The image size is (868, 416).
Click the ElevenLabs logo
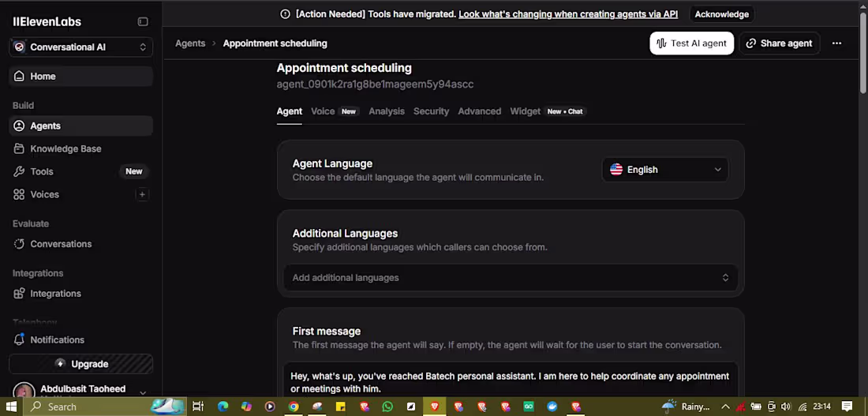[x=47, y=21]
